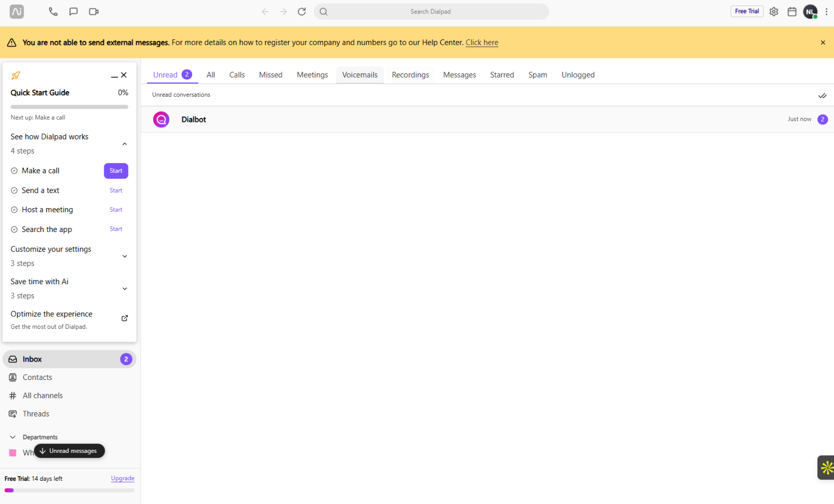Toggle the Make a call step checkmark
This screenshot has height=504, width=834.
point(14,171)
